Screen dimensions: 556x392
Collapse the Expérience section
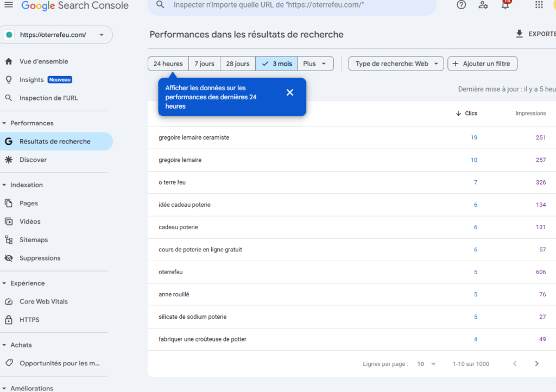(4, 283)
